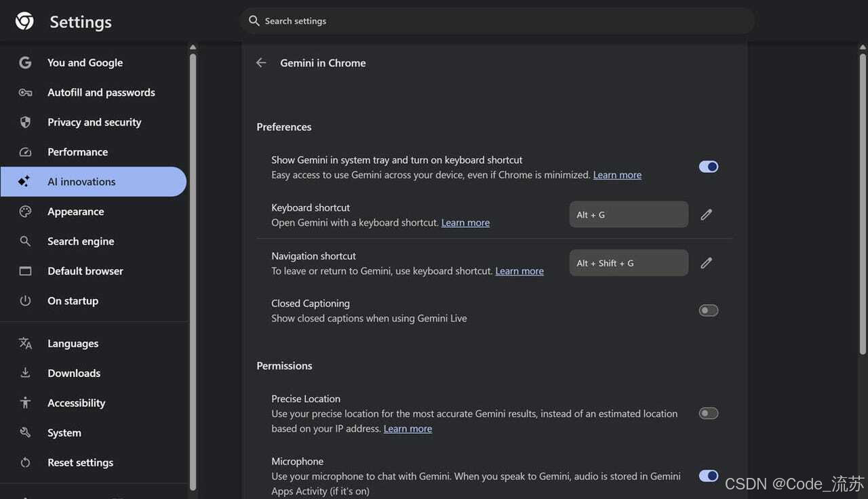Click the Google G icon in sidebar
Image resolution: width=868 pixels, height=499 pixels.
pos(25,62)
